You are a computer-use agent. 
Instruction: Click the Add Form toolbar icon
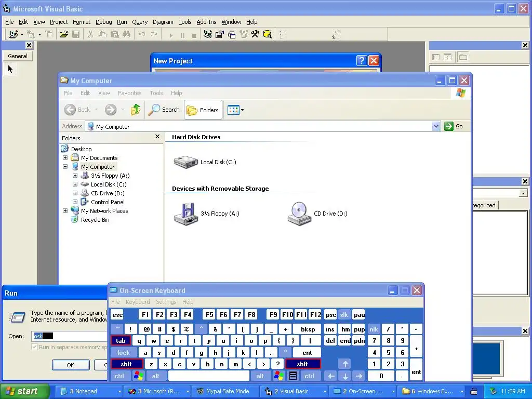[31, 34]
